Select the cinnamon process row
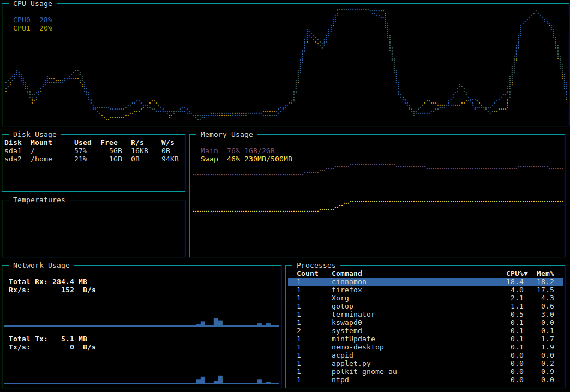Screen dimensions: 570x392 [x=349, y=282]
